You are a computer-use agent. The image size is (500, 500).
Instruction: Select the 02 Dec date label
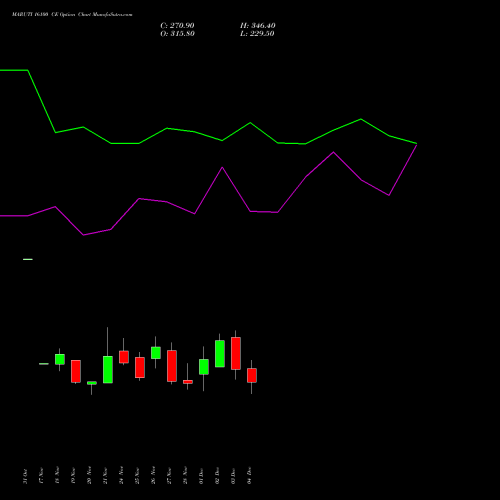point(217,476)
